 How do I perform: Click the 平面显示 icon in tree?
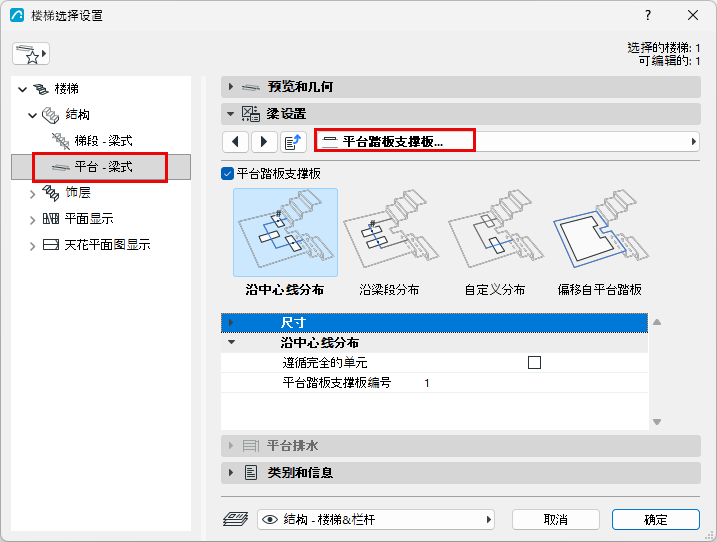(51, 219)
